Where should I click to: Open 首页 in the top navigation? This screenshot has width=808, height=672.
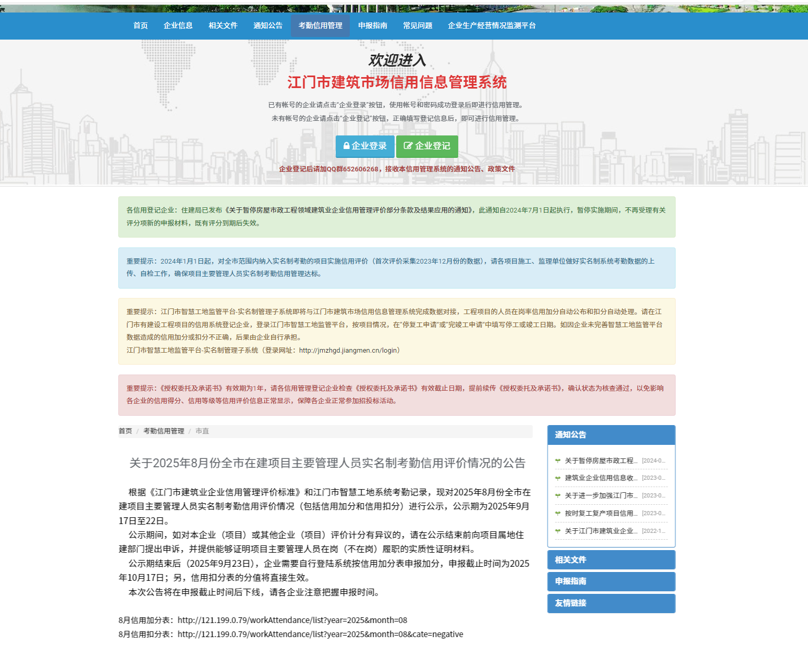click(140, 26)
